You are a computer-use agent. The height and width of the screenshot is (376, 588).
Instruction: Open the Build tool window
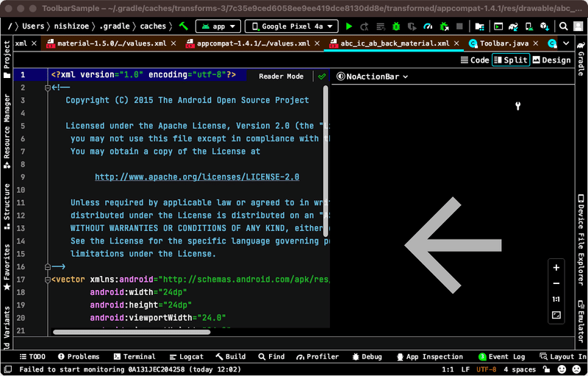click(231, 356)
